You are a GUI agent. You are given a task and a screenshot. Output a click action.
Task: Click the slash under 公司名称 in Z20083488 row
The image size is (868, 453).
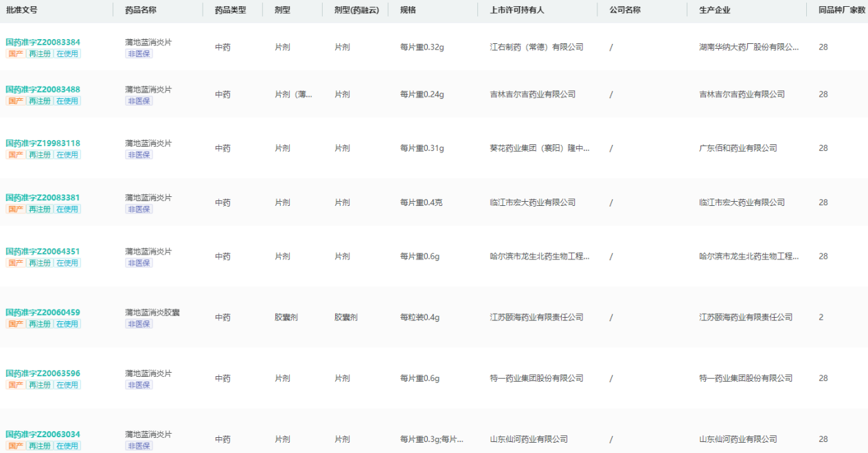pos(610,95)
